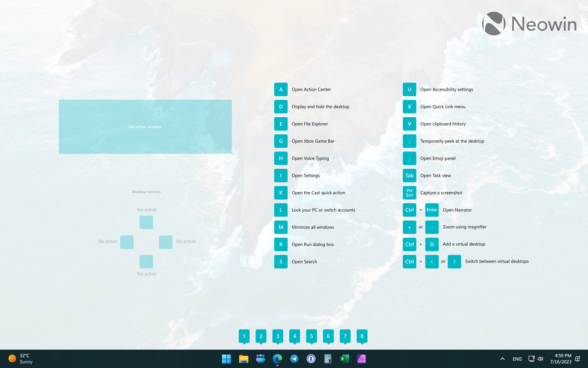
Task: Open Xbox Game Bar shortcut G
Action: pos(280,141)
